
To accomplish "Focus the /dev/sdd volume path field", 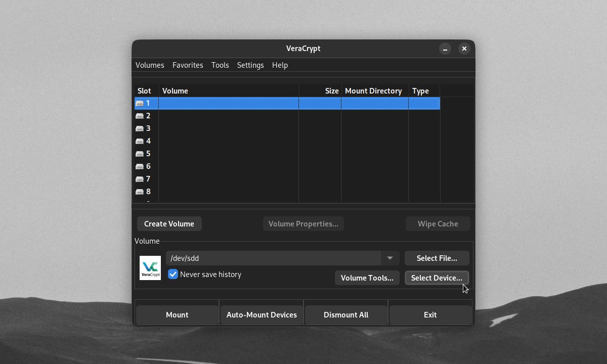I will pos(274,258).
